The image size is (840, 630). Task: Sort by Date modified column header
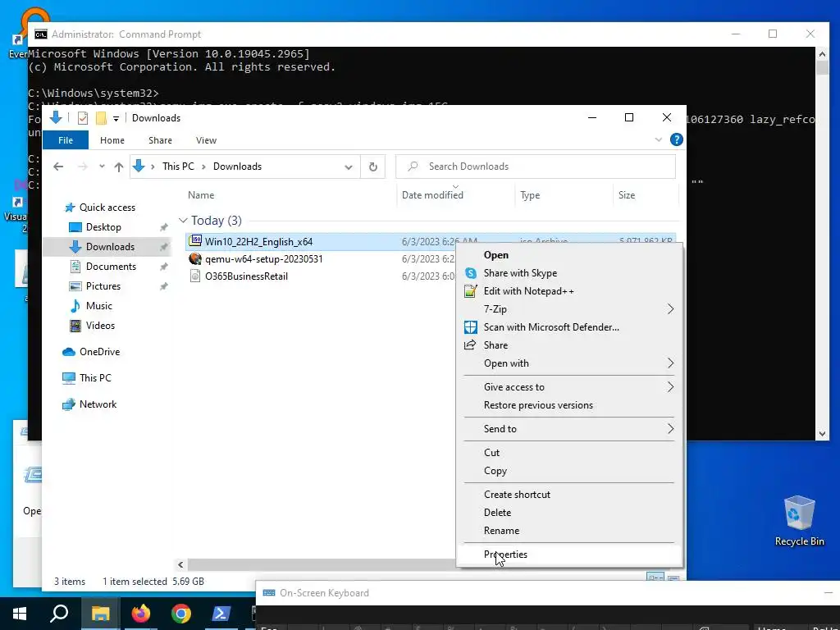(432, 195)
